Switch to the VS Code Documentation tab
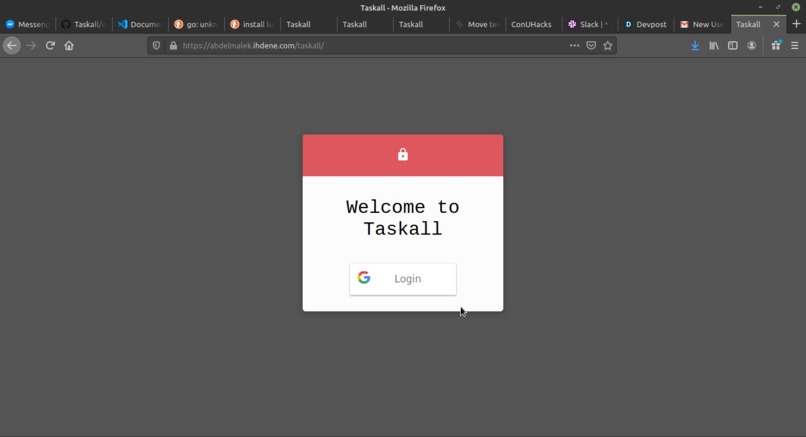806x437 pixels. [x=140, y=24]
